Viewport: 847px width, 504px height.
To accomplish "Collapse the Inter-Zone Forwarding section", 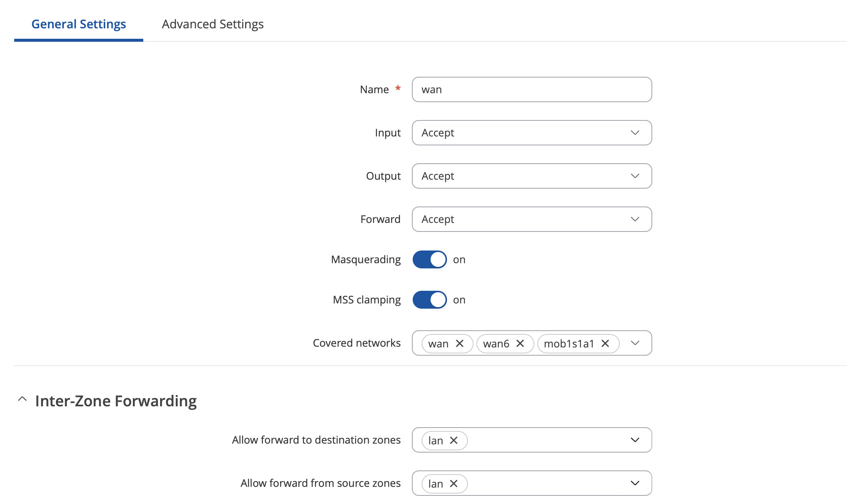I will pos(22,399).
